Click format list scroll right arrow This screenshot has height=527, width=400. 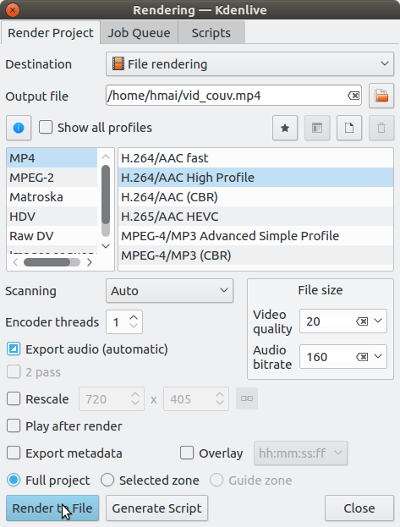tap(89, 262)
